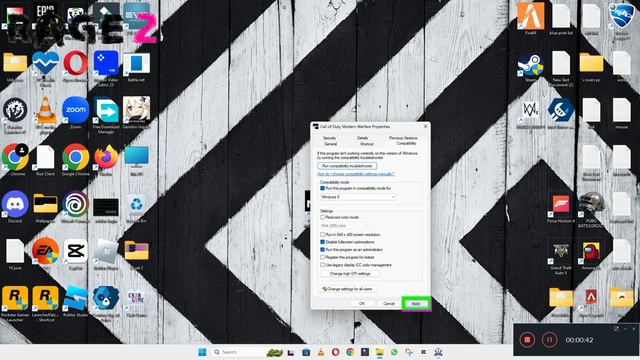Select the Steam desktop shortcut
The image size is (640, 360).
click(x=530, y=64)
